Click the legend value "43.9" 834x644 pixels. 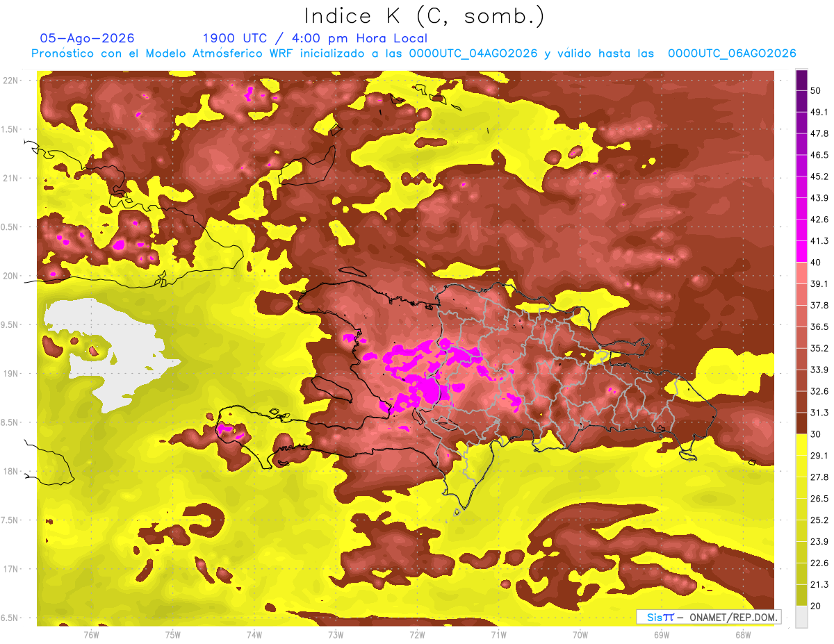[x=819, y=197]
